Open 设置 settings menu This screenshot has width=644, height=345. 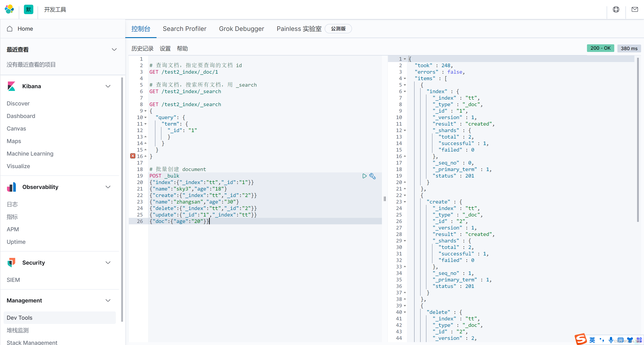coord(165,49)
